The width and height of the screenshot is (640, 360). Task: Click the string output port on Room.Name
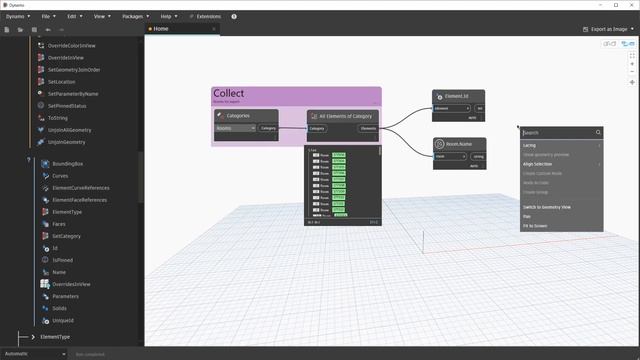click(x=478, y=156)
